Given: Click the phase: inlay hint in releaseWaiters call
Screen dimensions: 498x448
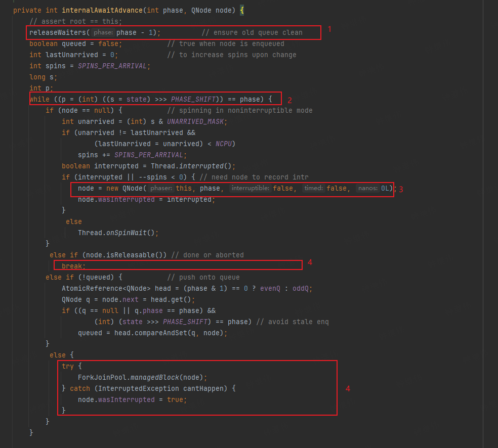Looking at the screenshot, I should tap(102, 32).
